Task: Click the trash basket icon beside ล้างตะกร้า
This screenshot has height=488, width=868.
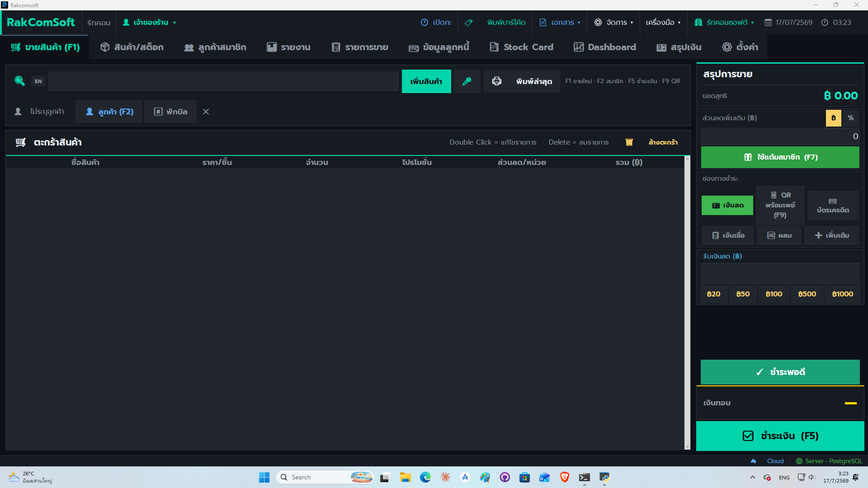Action: tap(629, 142)
